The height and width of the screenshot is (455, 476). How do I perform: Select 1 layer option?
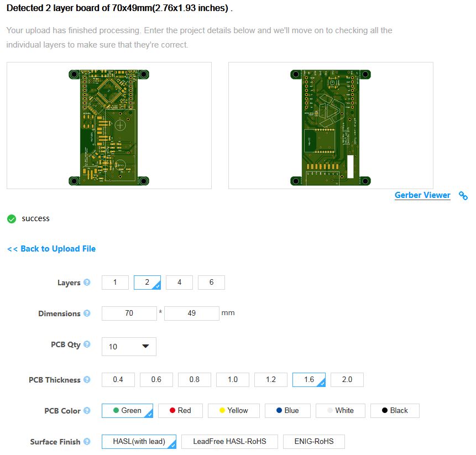(116, 283)
